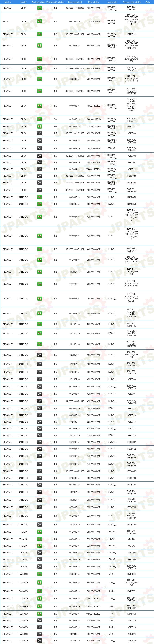Click the PB icon in the Clio 124kW / 169KM row
This screenshot has width=154, height=644.
click(39, 119)
